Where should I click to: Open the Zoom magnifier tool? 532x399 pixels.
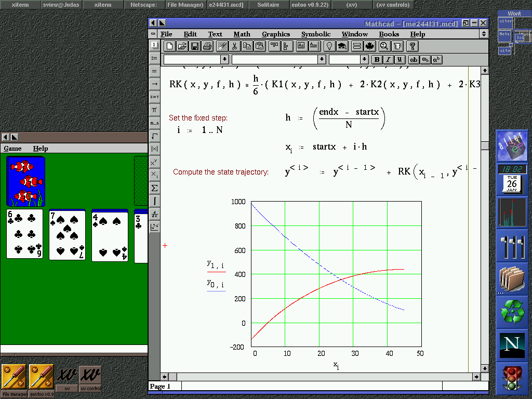(x=384, y=46)
